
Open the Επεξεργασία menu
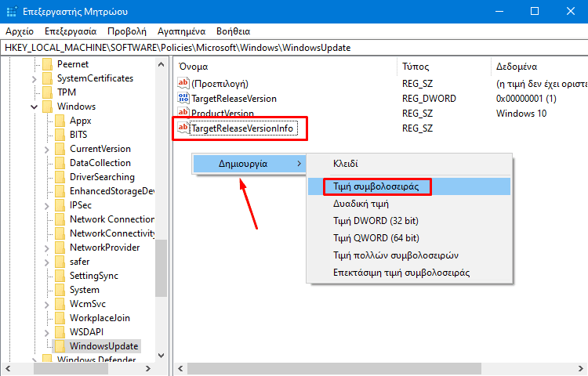click(x=71, y=31)
